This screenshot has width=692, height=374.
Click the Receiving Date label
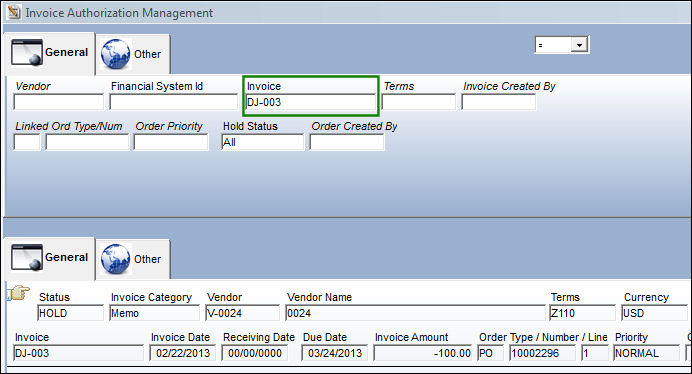(x=259, y=337)
